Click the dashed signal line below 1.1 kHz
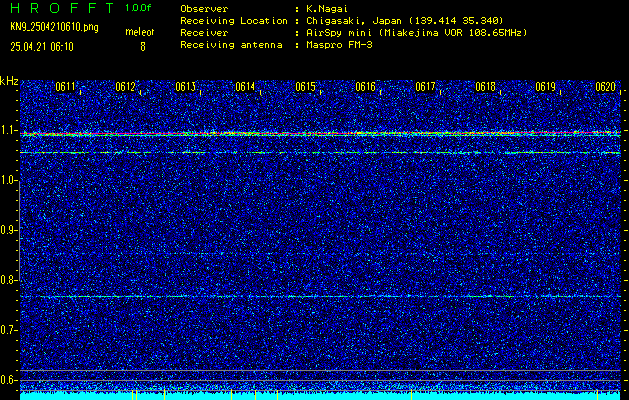 coord(320,153)
